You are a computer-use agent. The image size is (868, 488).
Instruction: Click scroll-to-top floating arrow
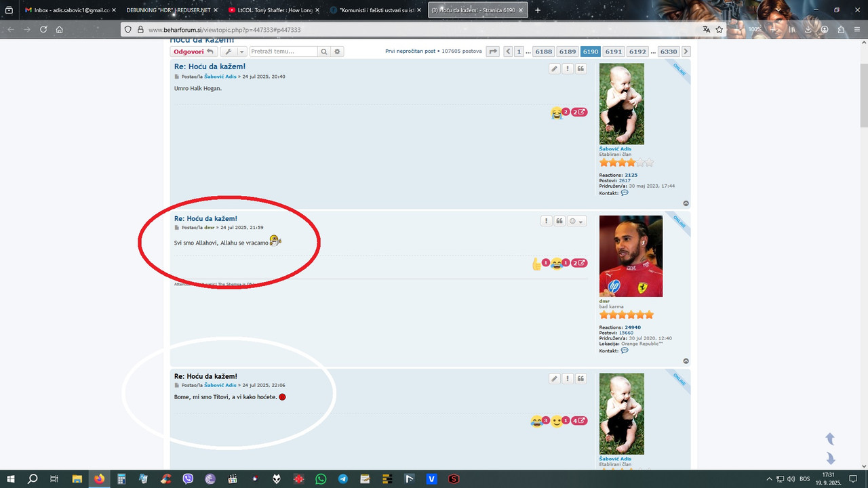pos(829,439)
